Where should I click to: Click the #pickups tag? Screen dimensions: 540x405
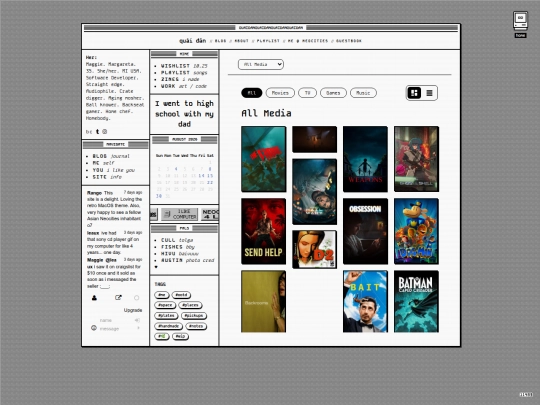[x=194, y=315]
